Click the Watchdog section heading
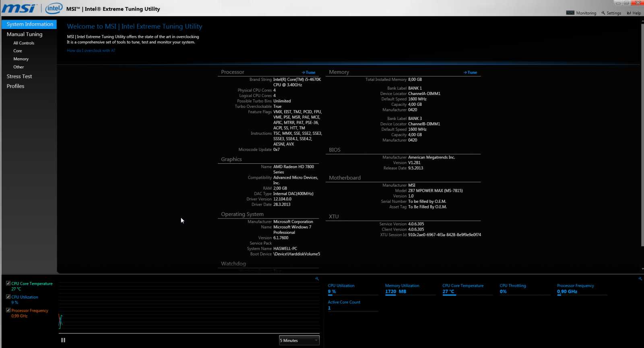 coord(233,264)
